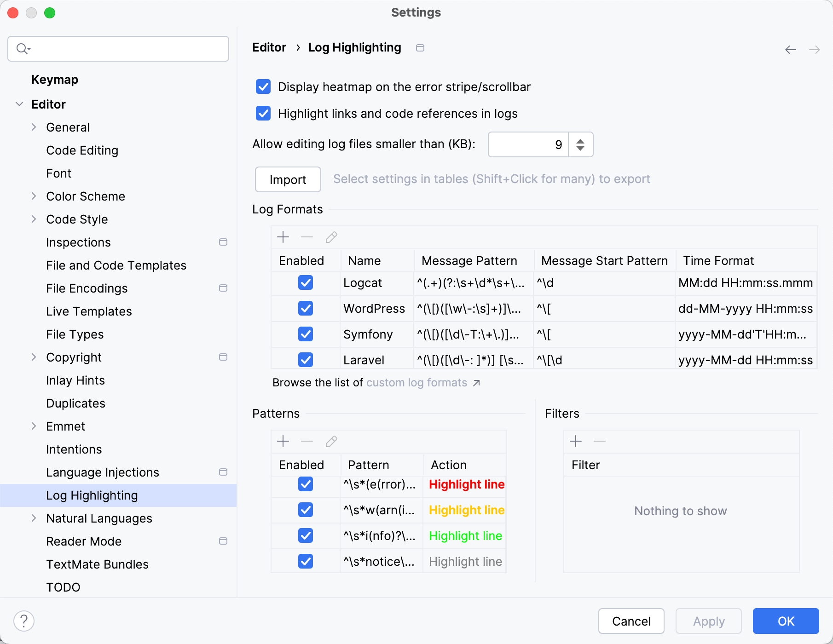The width and height of the screenshot is (833, 644).
Task: Navigate back with the left arrow icon
Action: tap(791, 49)
